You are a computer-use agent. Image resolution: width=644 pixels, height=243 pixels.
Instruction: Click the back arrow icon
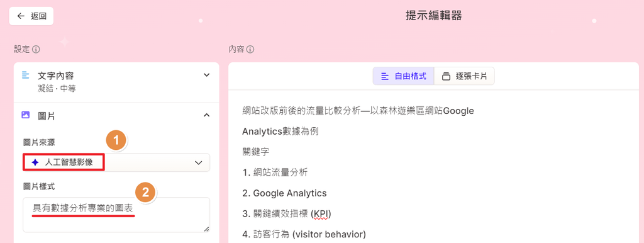point(21,16)
